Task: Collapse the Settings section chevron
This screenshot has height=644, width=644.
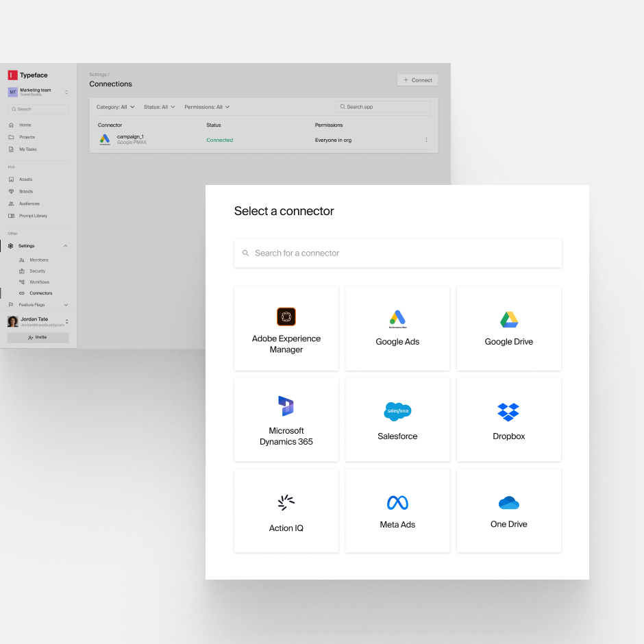Action: point(65,246)
